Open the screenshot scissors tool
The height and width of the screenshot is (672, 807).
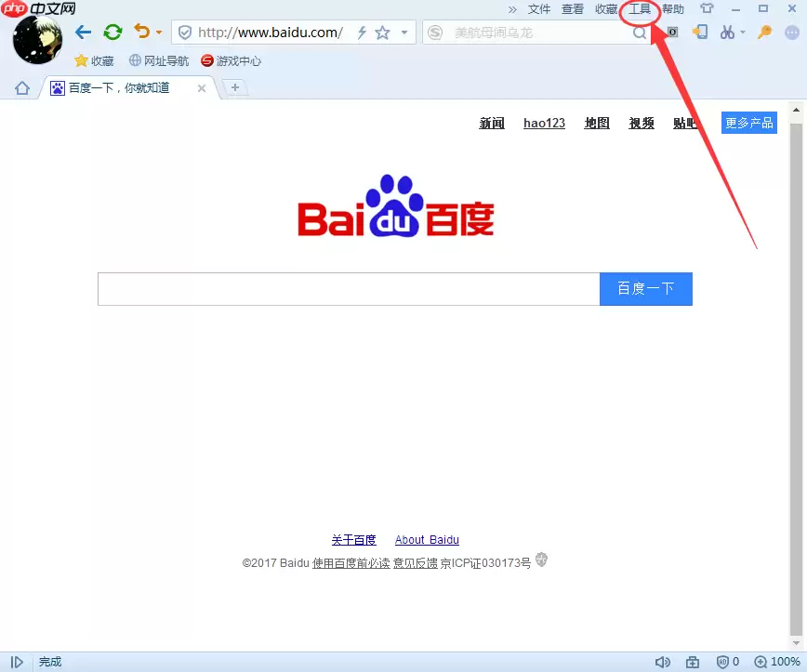coord(728,33)
